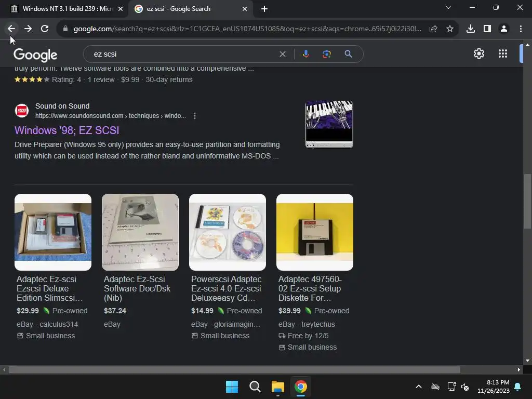Open Adaptec 497560-02 Setup Diskette listing
The height and width of the screenshot is (399, 532).
point(310,288)
